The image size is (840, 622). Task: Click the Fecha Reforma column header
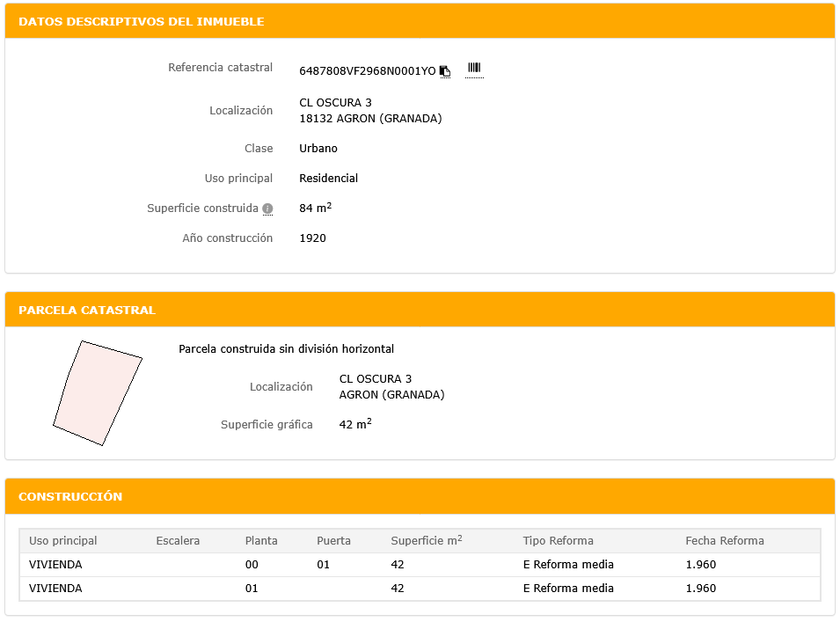[x=725, y=541]
